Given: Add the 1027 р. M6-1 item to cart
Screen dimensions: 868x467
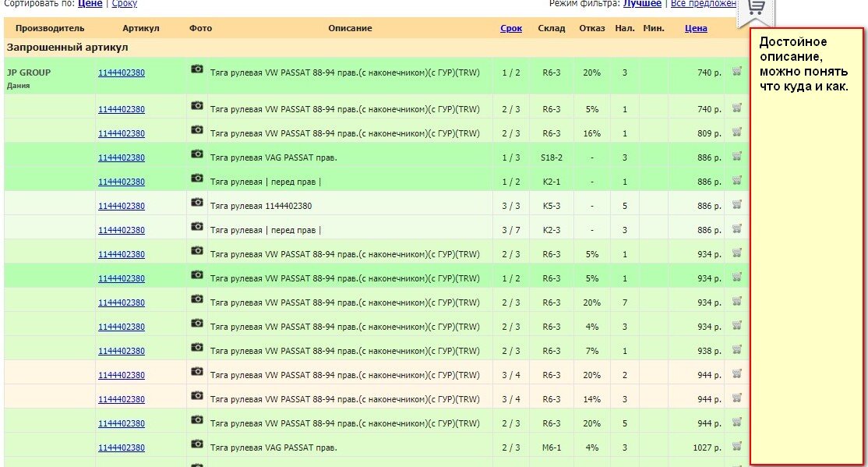Looking at the screenshot, I should (x=737, y=446).
